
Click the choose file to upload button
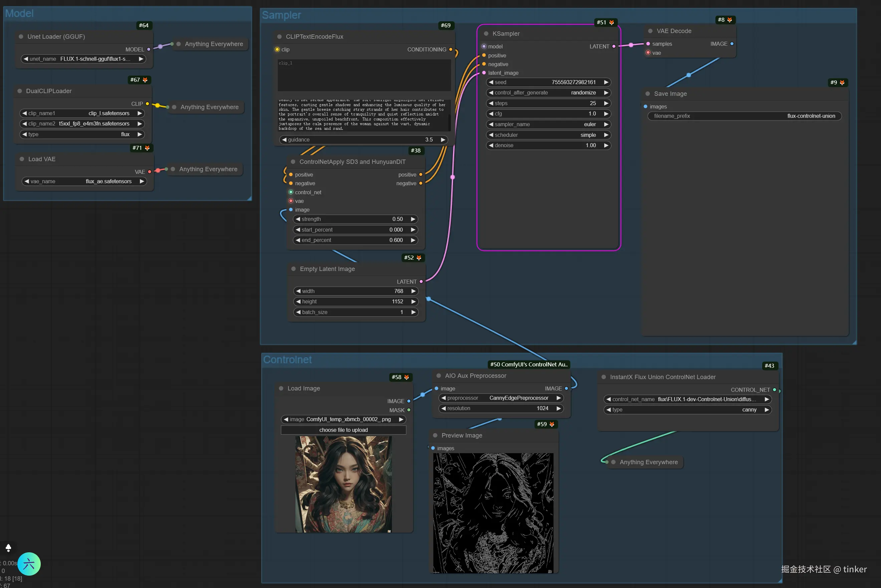tap(343, 430)
